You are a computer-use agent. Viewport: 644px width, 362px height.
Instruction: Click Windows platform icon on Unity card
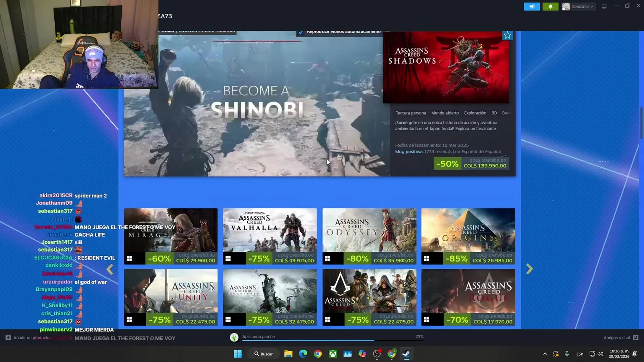(x=129, y=320)
